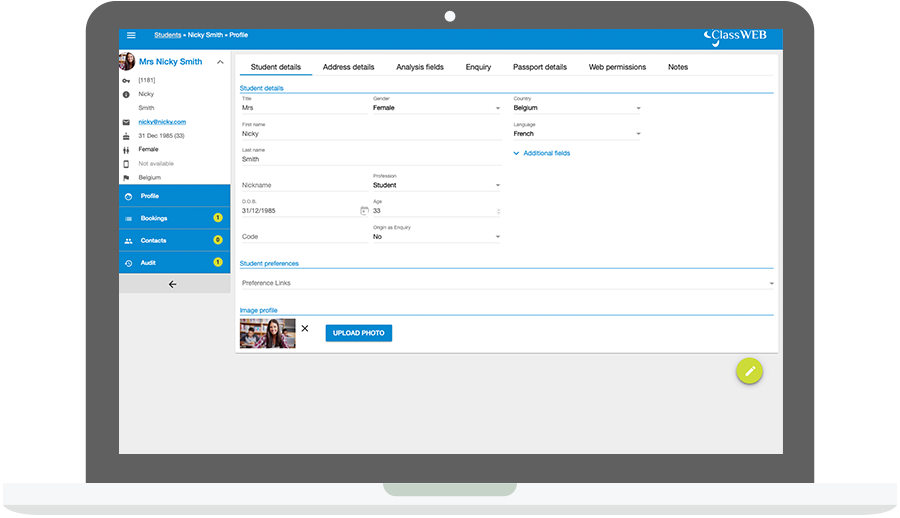Switch to the Notes tab

[678, 67]
